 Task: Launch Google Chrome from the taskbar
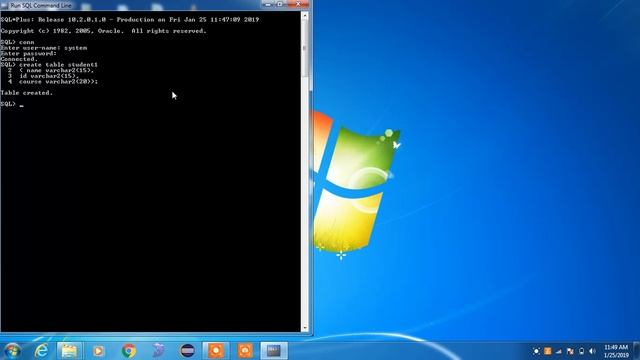[129, 351]
